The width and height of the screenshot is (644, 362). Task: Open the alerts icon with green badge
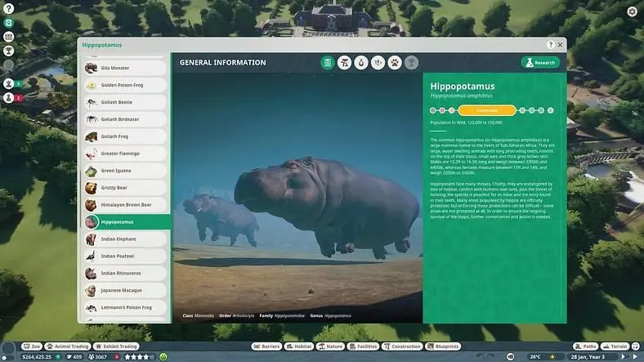(x=9, y=83)
